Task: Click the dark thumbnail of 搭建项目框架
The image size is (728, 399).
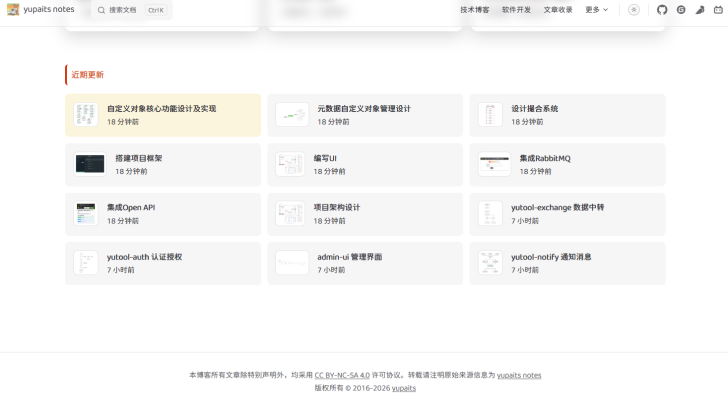Action: [90, 164]
